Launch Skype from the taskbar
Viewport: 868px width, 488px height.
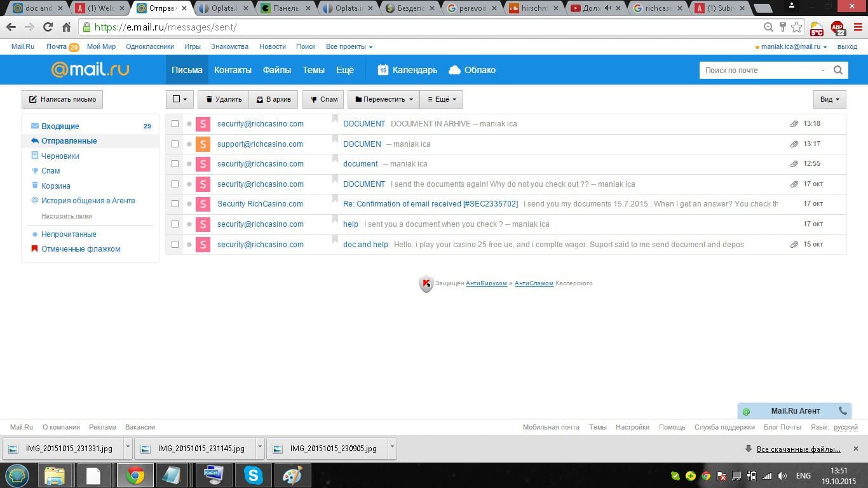[x=253, y=475]
